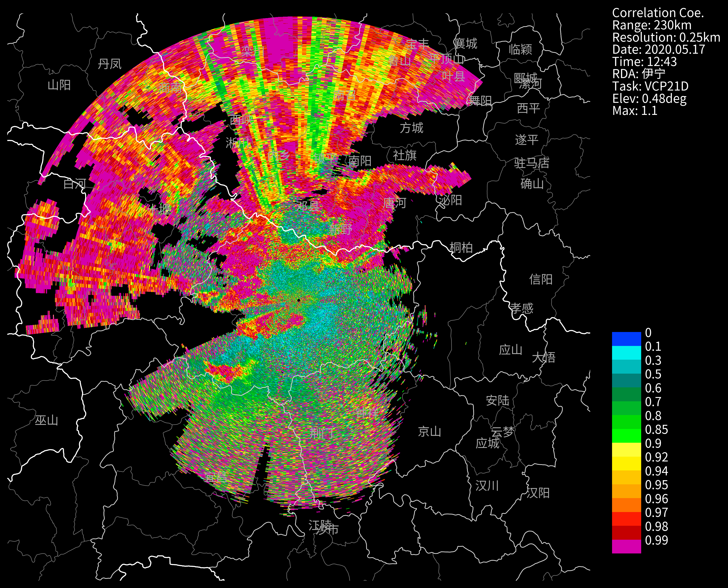Select the bright cyan band of the legend
Screen dimensions: 728x588
point(626,353)
